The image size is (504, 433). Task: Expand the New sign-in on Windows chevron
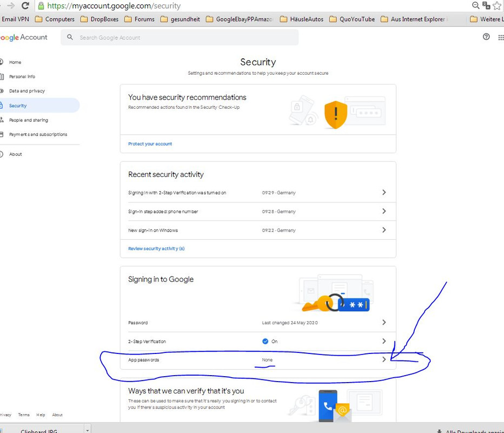tap(384, 229)
